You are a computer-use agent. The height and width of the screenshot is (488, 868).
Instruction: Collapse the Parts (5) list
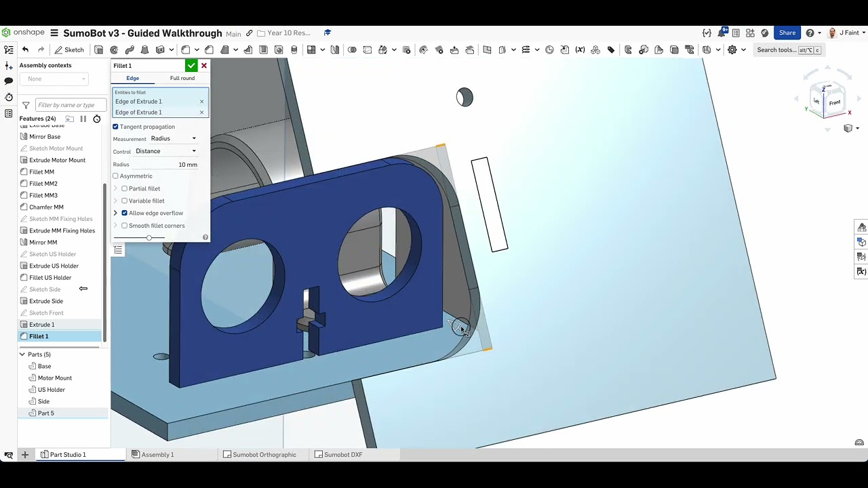tap(22, 354)
